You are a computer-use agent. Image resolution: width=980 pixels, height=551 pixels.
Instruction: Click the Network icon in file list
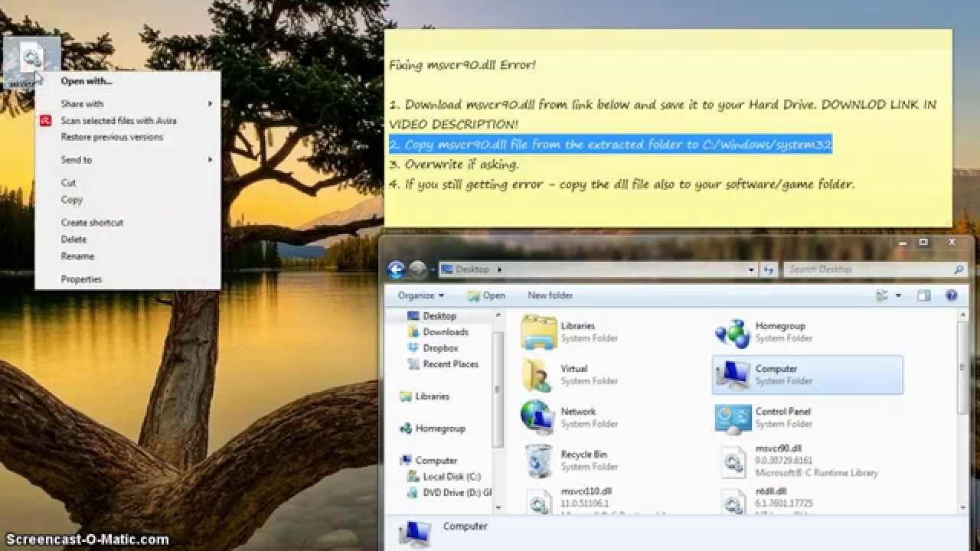click(x=539, y=418)
